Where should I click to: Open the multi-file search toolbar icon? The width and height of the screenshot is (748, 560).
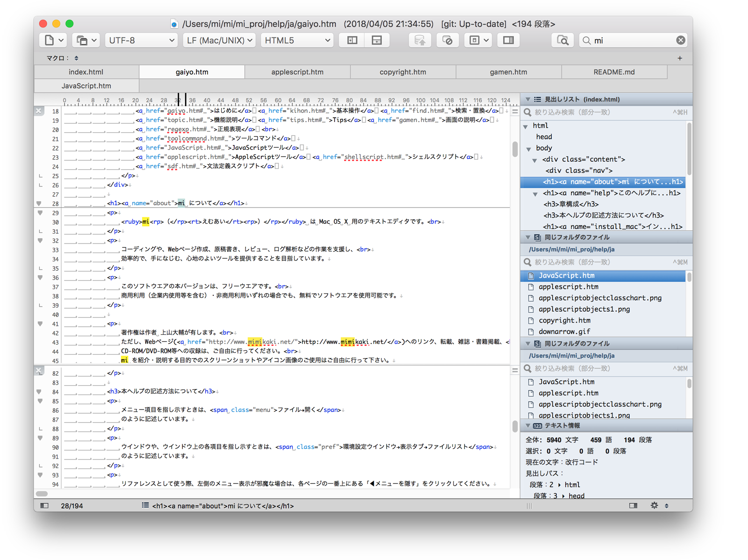click(562, 40)
